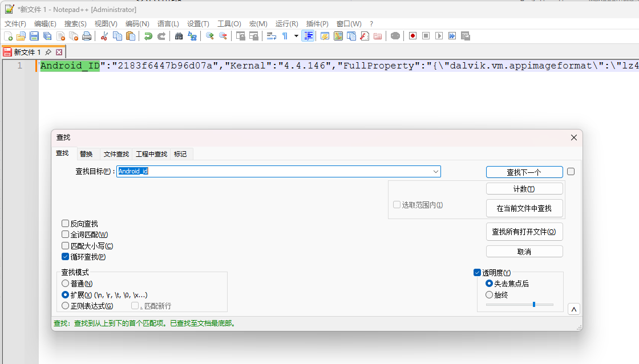
Task: Select the 普通 search mode
Action: [x=65, y=284]
